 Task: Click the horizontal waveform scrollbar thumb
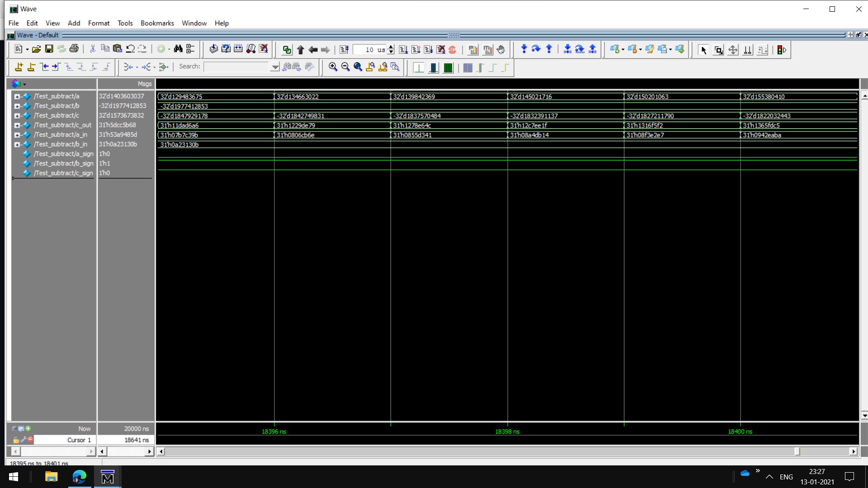pyautogui.click(x=797, y=451)
